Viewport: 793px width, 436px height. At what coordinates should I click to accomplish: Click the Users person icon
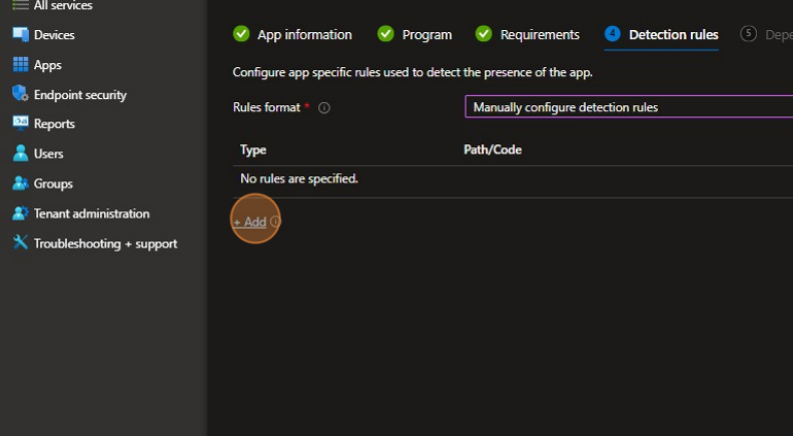(x=20, y=154)
